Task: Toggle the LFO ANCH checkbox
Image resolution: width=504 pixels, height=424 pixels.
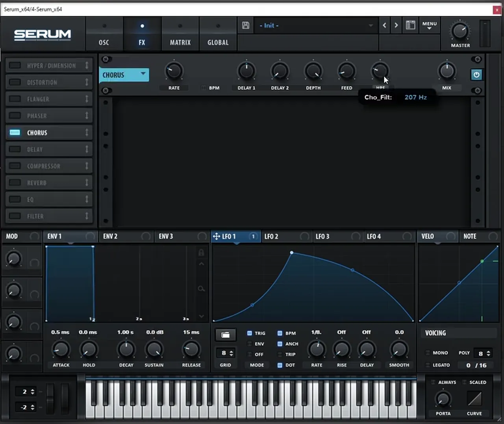Action: [x=280, y=344]
